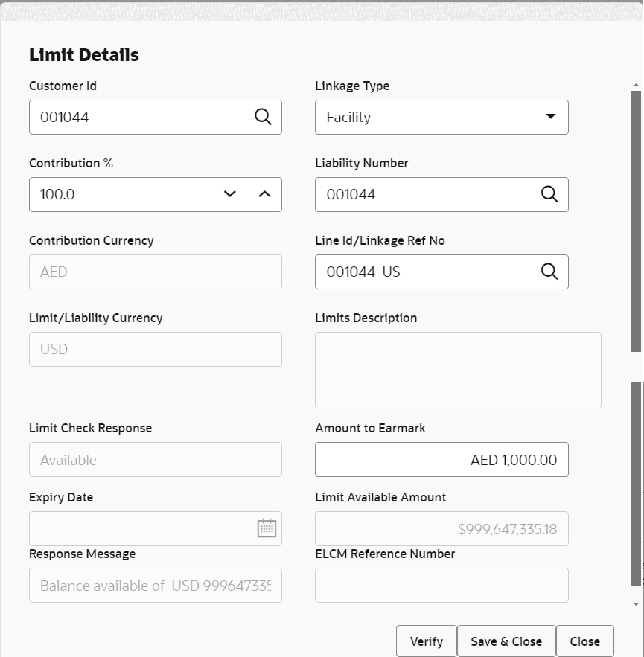The image size is (644, 657).
Task: Expand the Facility selection list
Action: pyautogui.click(x=550, y=117)
